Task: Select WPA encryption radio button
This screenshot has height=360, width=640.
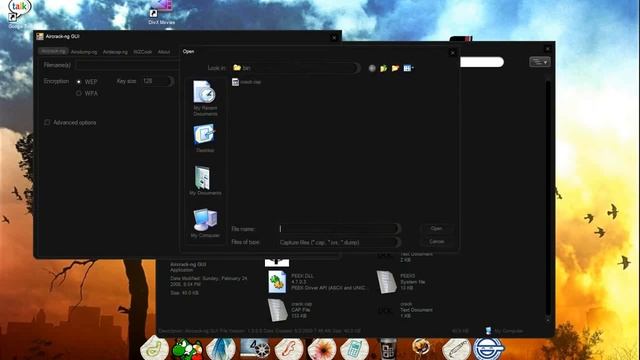Action: [79, 93]
